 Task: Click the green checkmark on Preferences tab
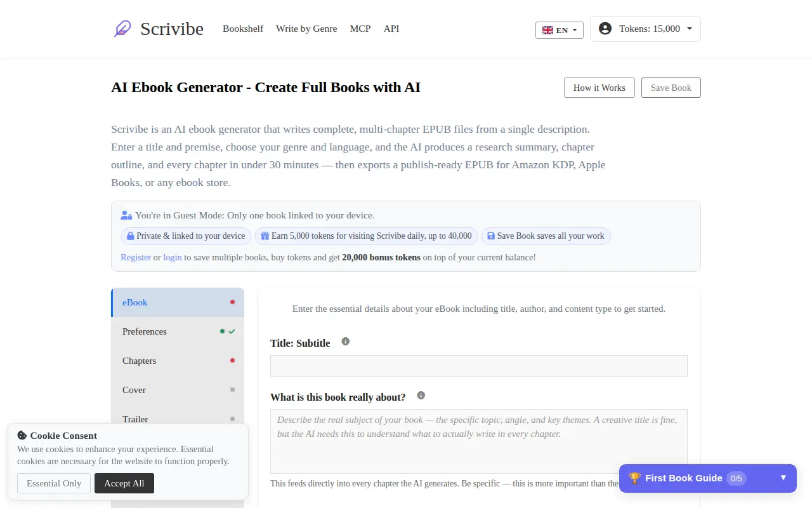point(232,331)
